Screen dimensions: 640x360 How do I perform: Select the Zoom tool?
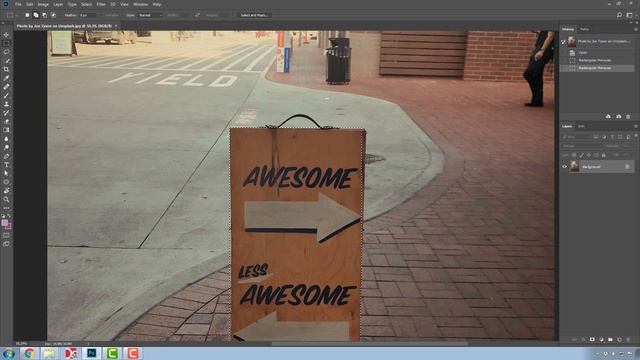tap(6, 200)
